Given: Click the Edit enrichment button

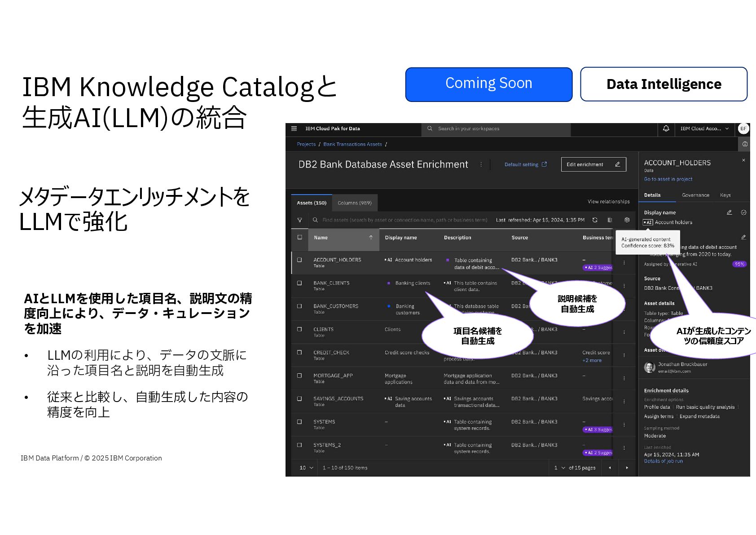Looking at the screenshot, I should point(593,164).
